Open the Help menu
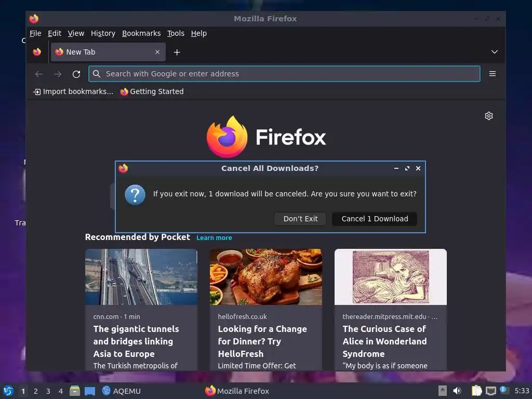This screenshot has width=532, height=399. (198, 33)
